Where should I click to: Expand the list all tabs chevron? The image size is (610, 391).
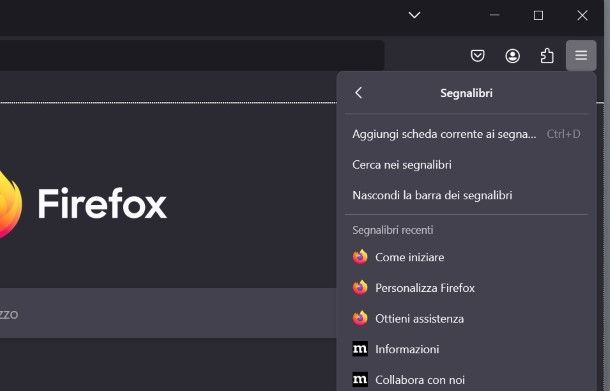[415, 15]
